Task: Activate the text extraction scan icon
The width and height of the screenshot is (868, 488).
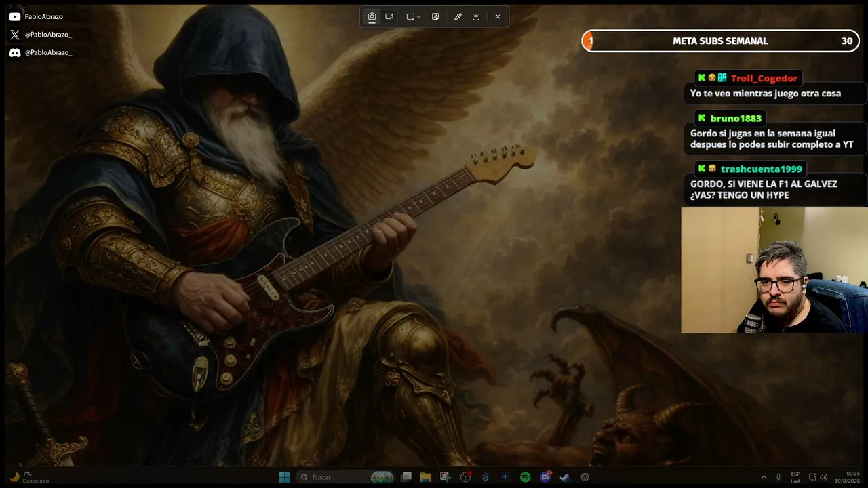Action: point(476,17)
